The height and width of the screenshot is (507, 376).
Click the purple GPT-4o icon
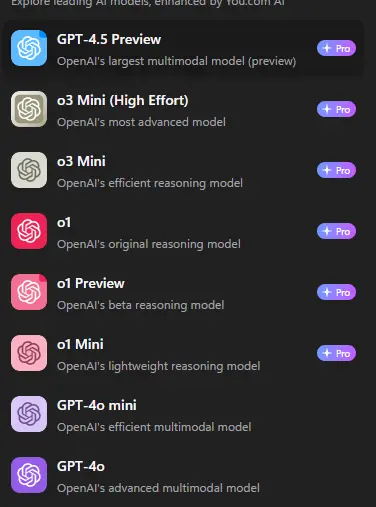point(29,475)
